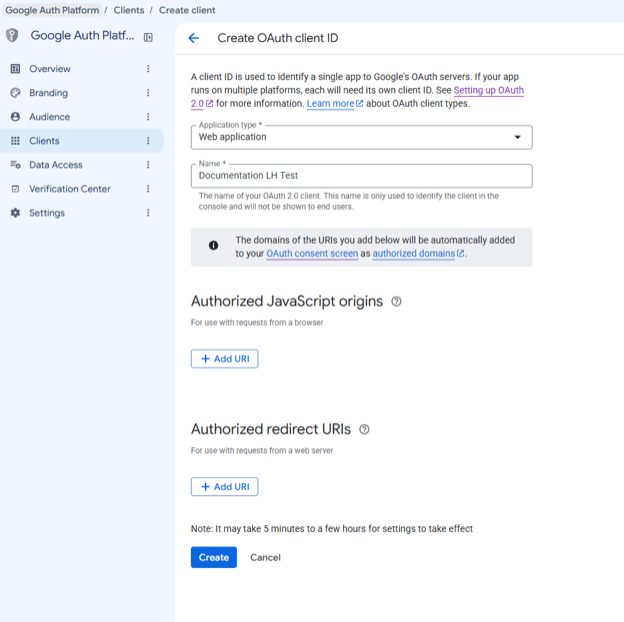Open the three-dot menu next to Clients

point(148,140)
